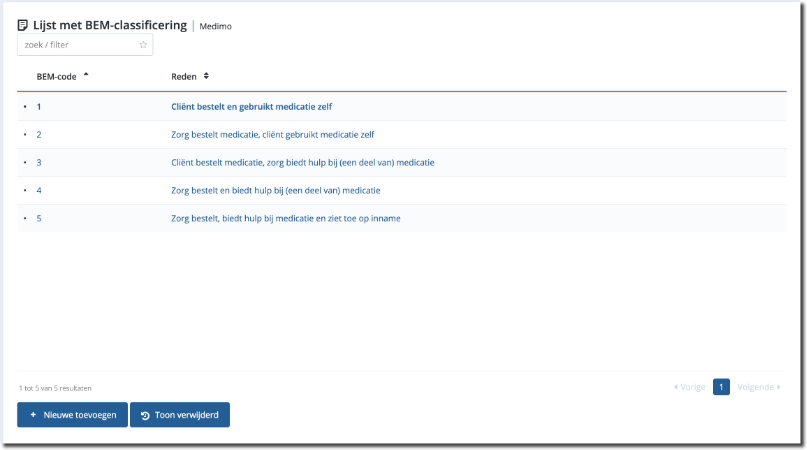Click the Nieuwe toevoegen button
This screenshot has height=450, width=807.
[x=72, y=415]
